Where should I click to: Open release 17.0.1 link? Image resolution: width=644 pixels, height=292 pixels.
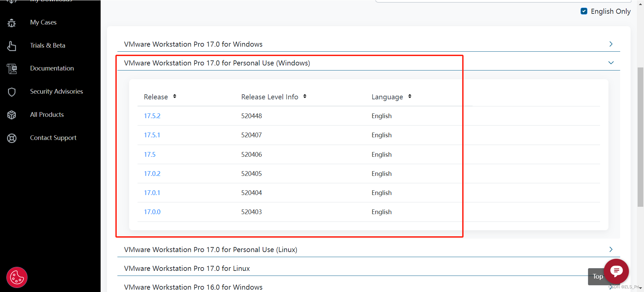coord(152,193)
